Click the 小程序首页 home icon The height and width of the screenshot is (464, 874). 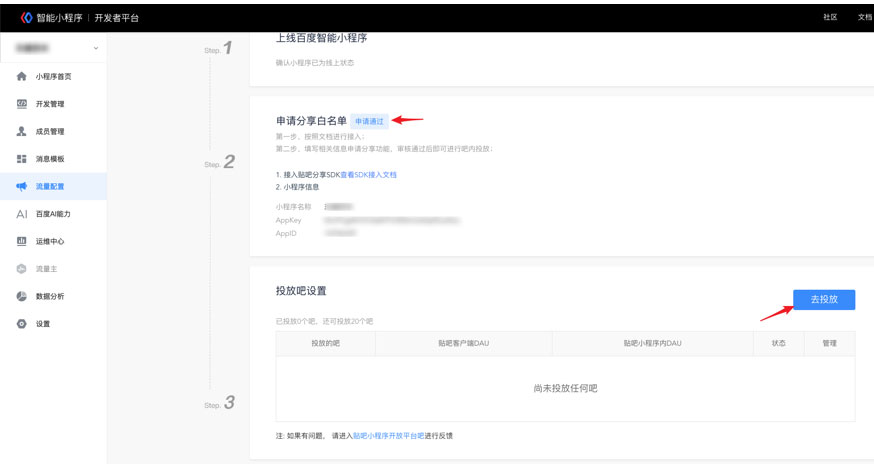click(21, 76)
